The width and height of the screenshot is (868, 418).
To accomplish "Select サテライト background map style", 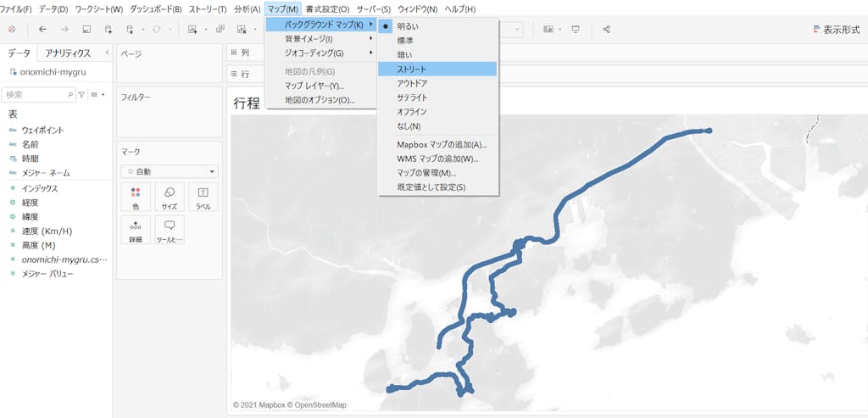I will pos(412,98).
